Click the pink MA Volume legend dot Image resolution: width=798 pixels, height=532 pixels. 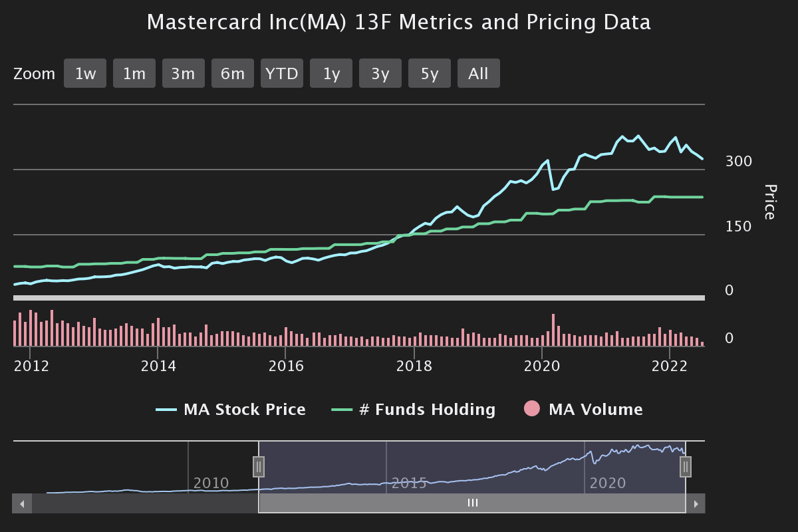[x=532, y=409]
